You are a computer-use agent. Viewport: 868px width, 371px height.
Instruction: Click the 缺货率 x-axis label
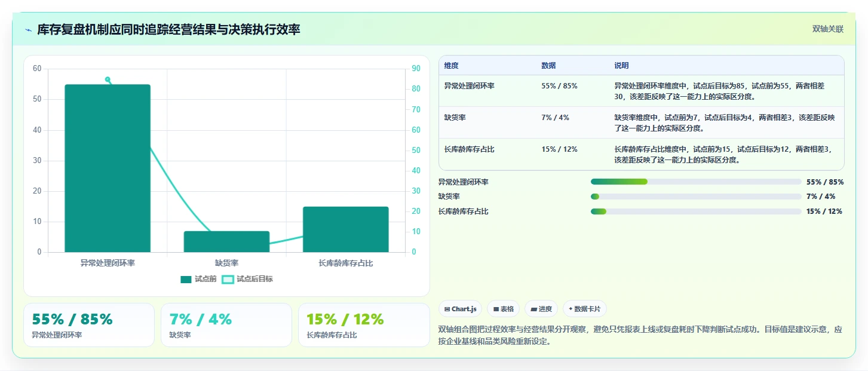click(226, 263)
